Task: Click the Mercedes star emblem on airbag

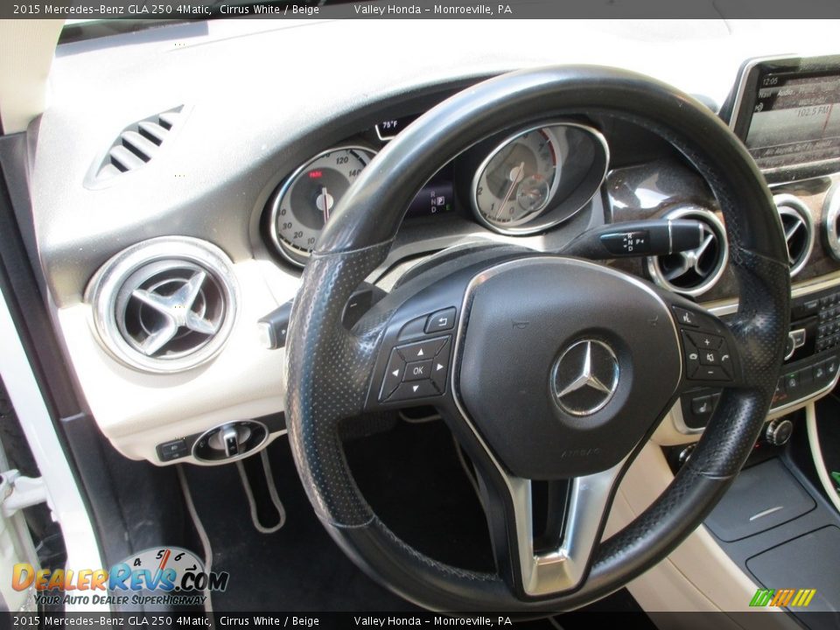Action: coord(585,377)
